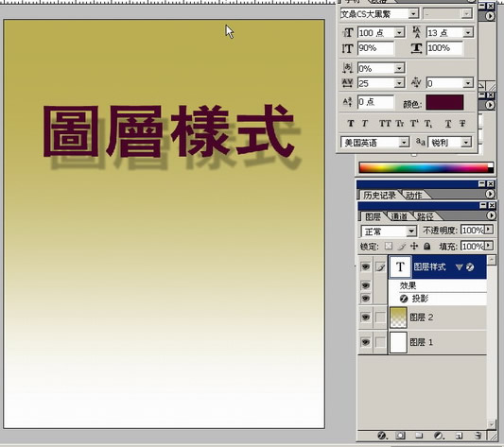
Task: Add a layer mask from Layers footer
Action: pos(400,436)
